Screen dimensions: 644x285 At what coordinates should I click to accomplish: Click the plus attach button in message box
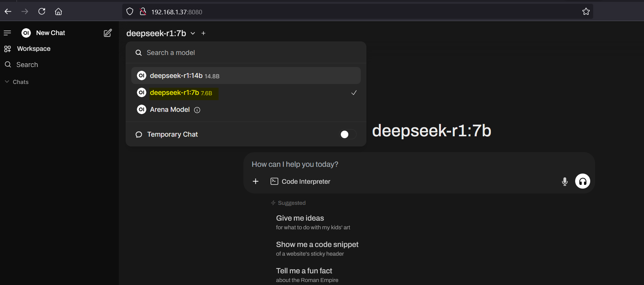(x=255, y=181)
